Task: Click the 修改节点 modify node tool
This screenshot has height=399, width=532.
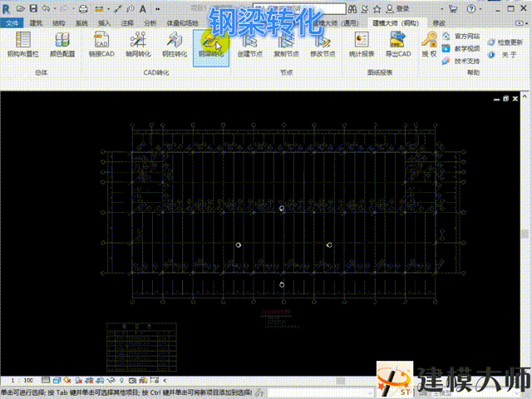Action: click(x=323, y=45)
